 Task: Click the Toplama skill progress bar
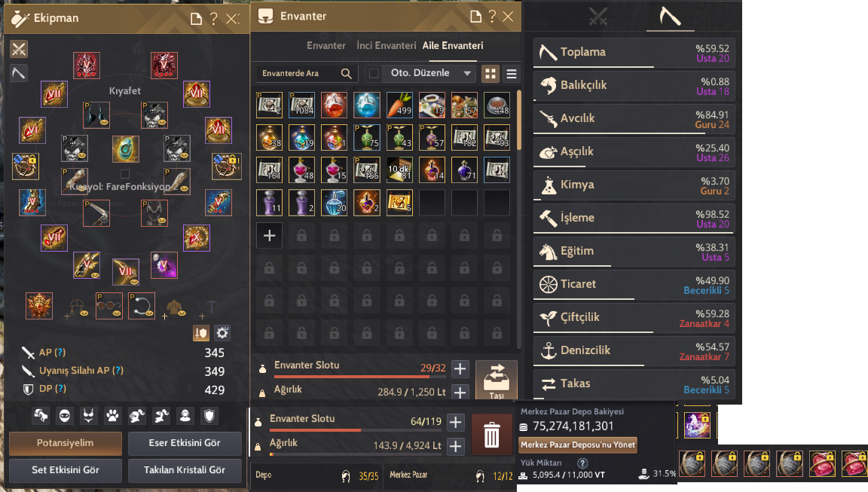pos(634,68)
